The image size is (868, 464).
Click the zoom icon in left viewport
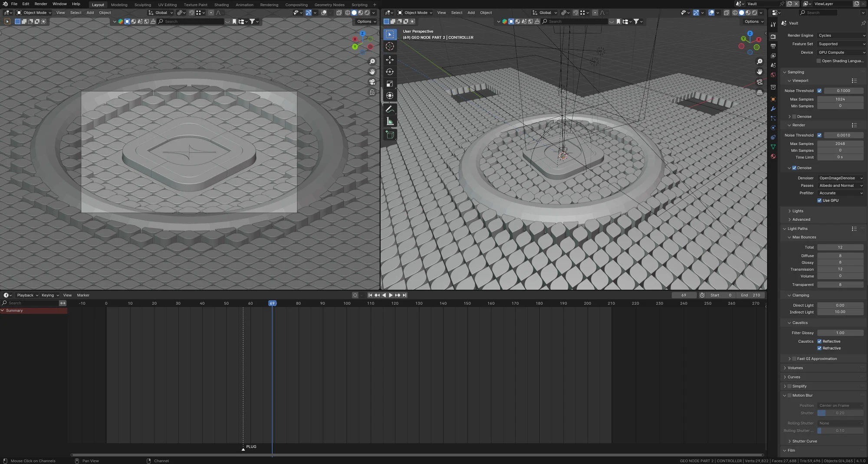372,62
